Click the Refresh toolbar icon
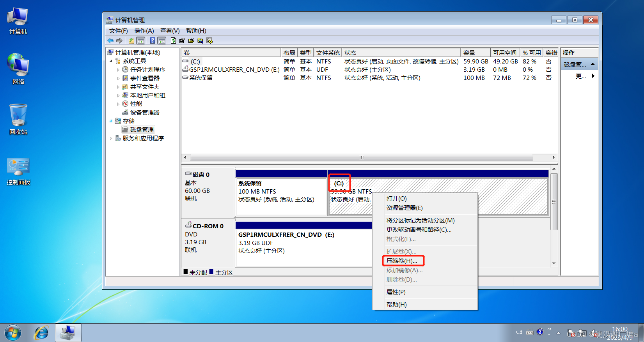The image size is (644, 342). pyautogui.click(x=173, y=41)
